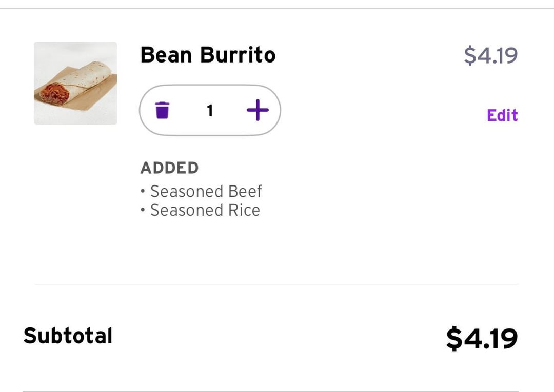Select the Seasoned Beef add-on
The image size is (554, 392).
point(206,192)
